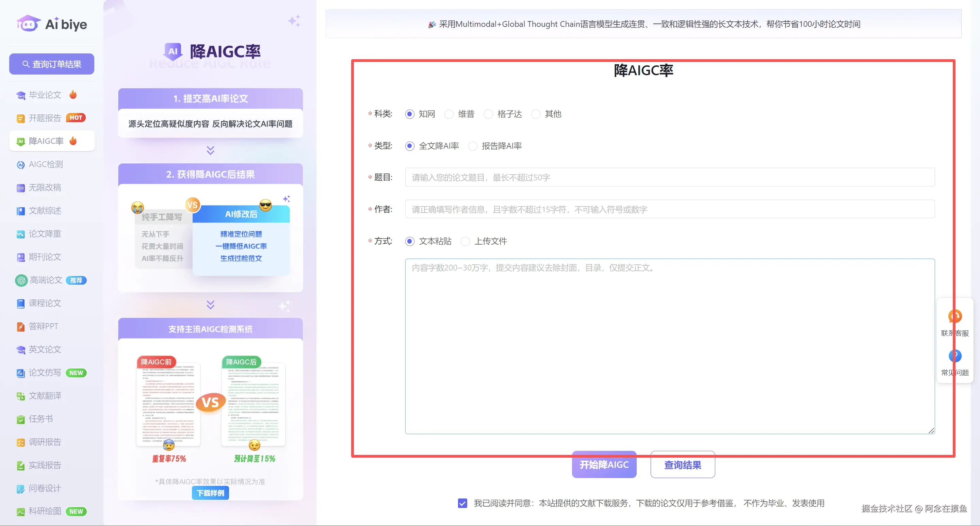
Task: Click the 文献翻译 sidebar icon
Action: (x=20, y=396)
